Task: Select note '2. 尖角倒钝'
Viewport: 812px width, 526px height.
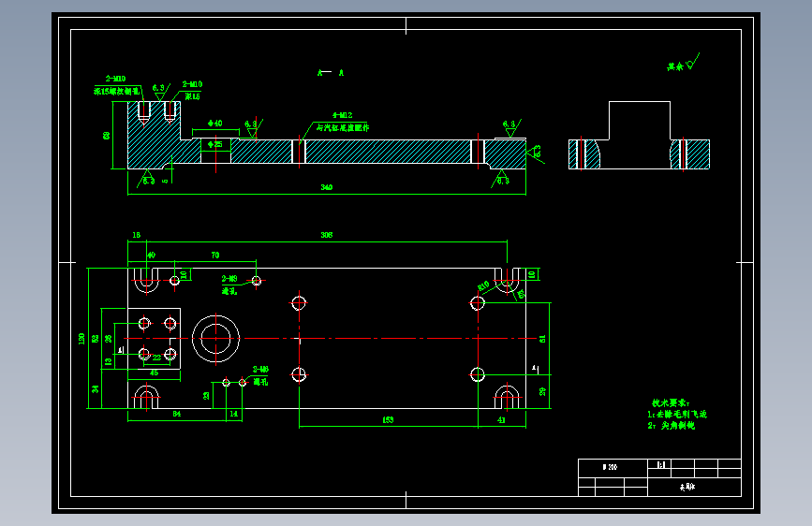Action: click(x=672, y=426)
